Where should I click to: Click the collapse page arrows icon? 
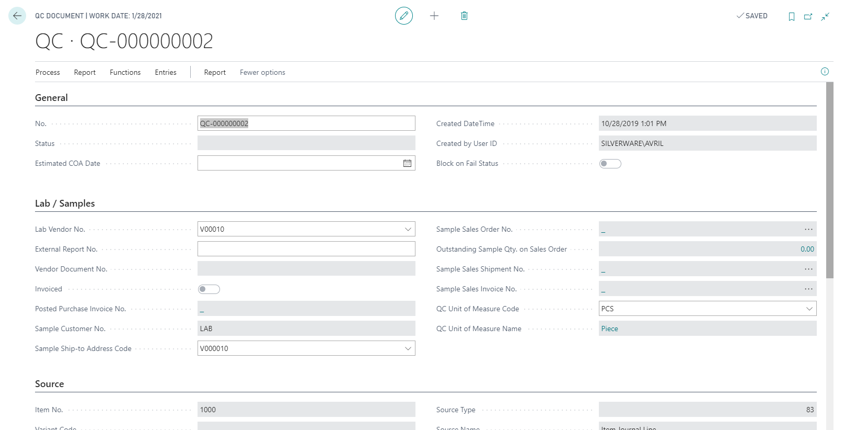[825, 17]
